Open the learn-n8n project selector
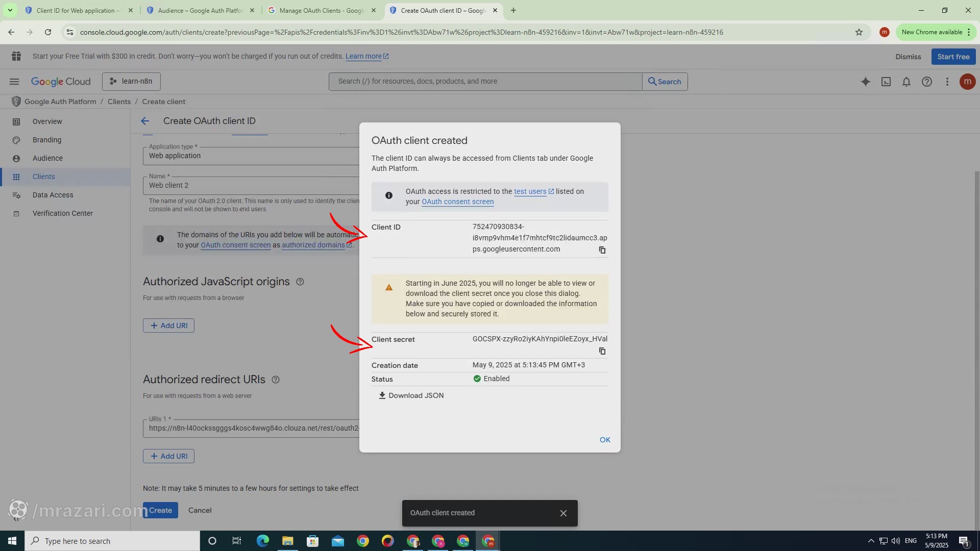The height and width of the screenshot is (551, 980). tap(131, 82)
